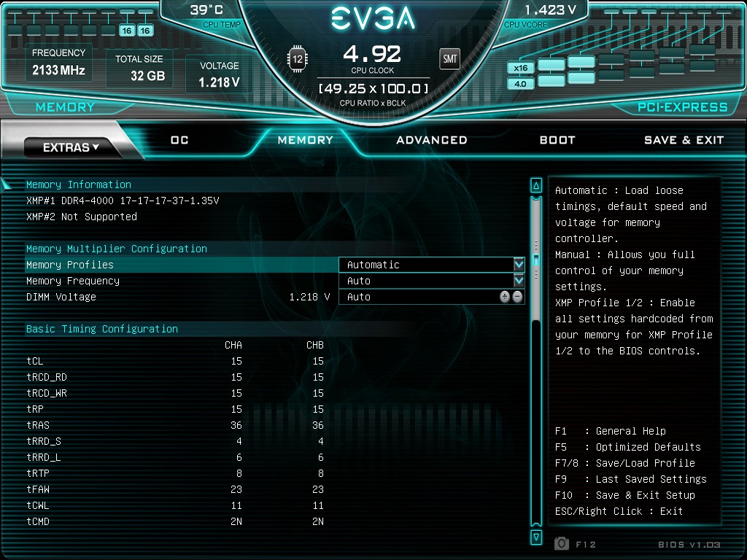Image resolution: width=747 pixels, height=560 pixels.
Task: Click the tRCD_RD timing row
Action: [175, 377]
